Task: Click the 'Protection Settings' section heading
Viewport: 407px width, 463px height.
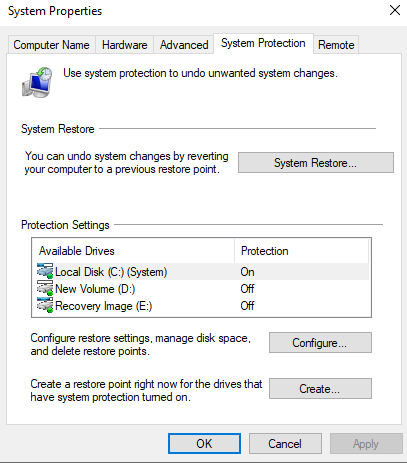Action: point(65,225)
